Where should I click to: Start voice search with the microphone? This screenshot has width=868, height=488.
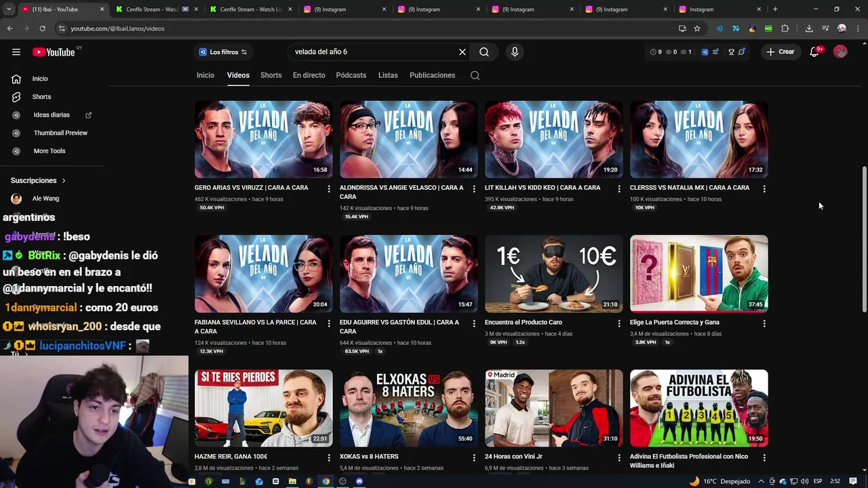pos(515,52)
